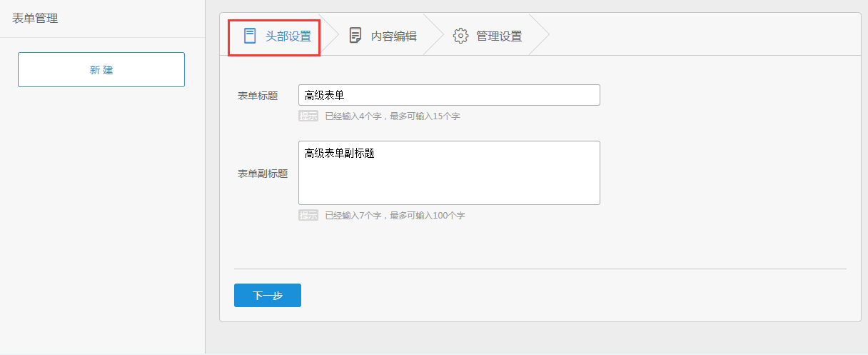Click the 表单标题 field label
The image size is (868, 355).
pos(258,95)
